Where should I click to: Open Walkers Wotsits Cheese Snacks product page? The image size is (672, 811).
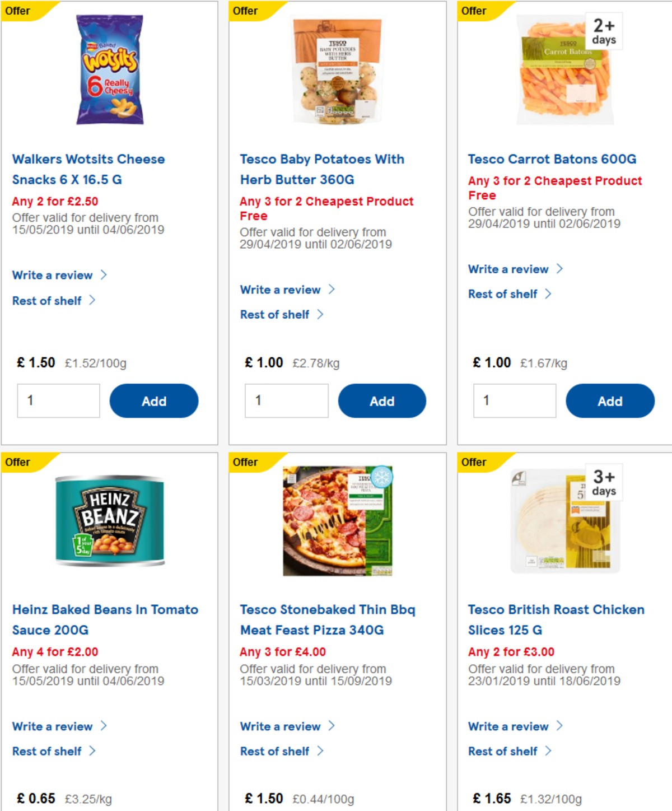(88, 169)
